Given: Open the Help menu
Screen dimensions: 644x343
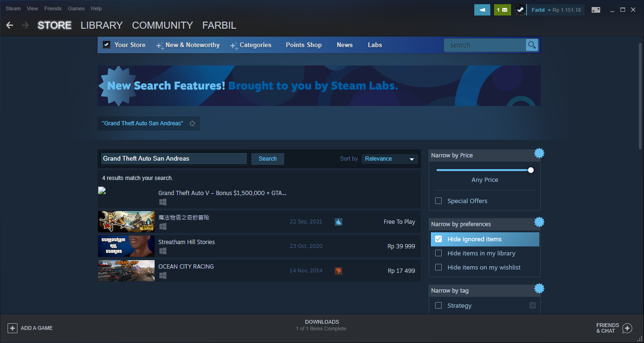Looking at the screenshot, I should click(96, 9).
